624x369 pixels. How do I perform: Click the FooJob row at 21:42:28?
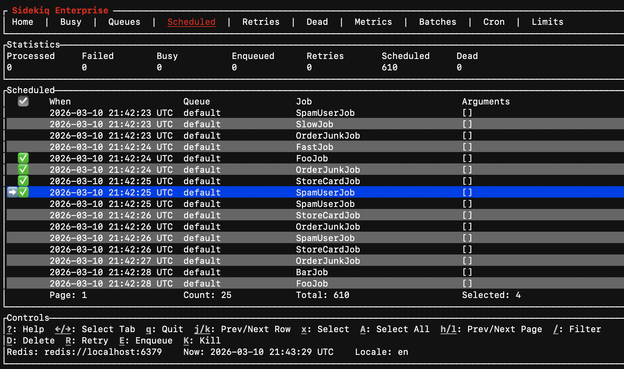click(x=315, y=284)
